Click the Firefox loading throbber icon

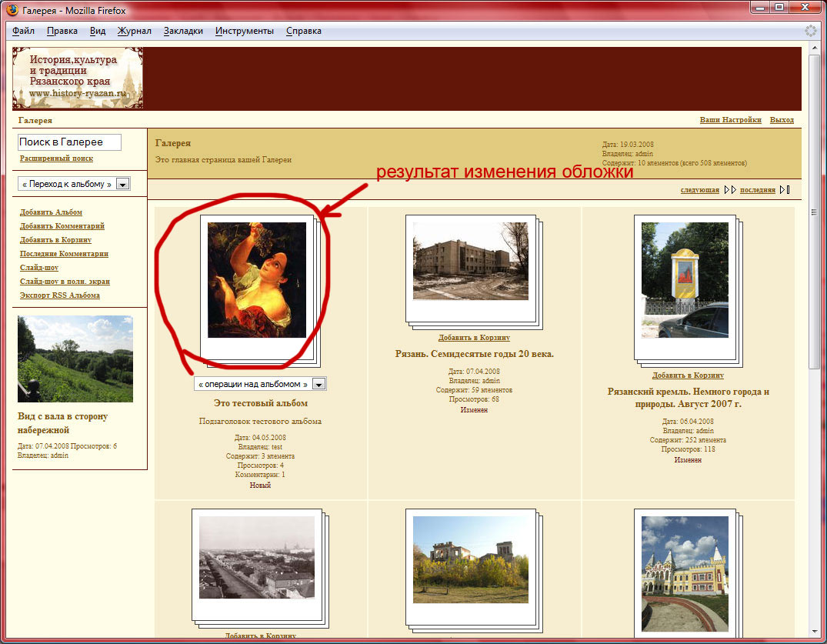coord(811,31)
